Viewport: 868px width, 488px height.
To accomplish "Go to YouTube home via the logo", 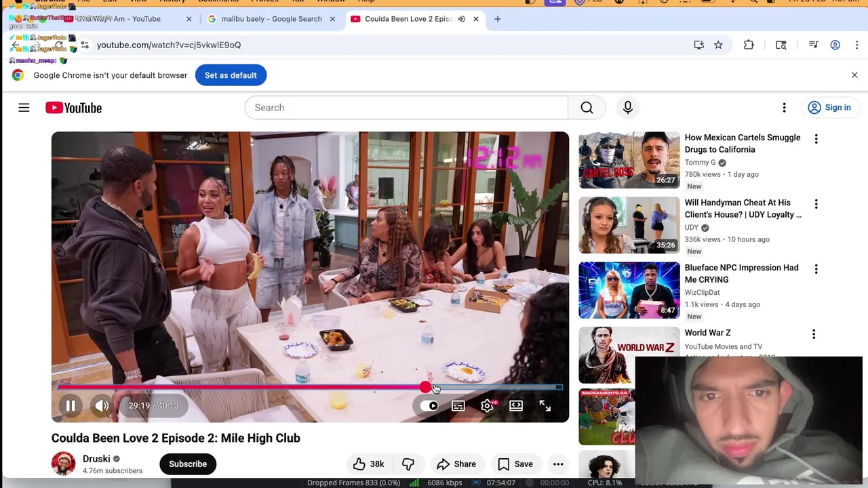I will pos(73,108).
